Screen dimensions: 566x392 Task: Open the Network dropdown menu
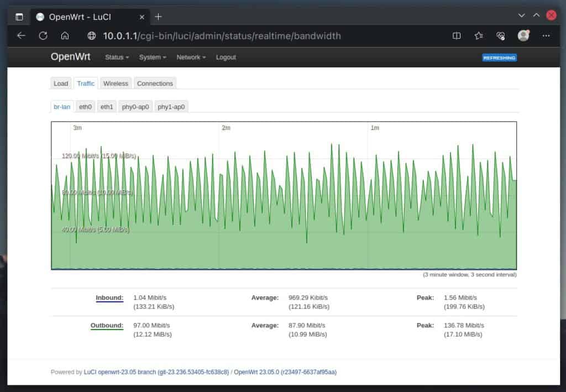tap(191, 58)
